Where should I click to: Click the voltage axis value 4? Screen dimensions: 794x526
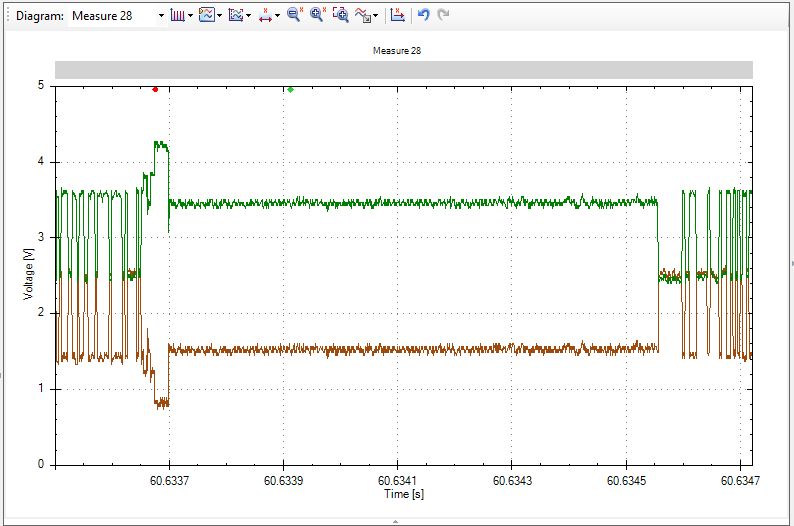(x=41, y=161)
